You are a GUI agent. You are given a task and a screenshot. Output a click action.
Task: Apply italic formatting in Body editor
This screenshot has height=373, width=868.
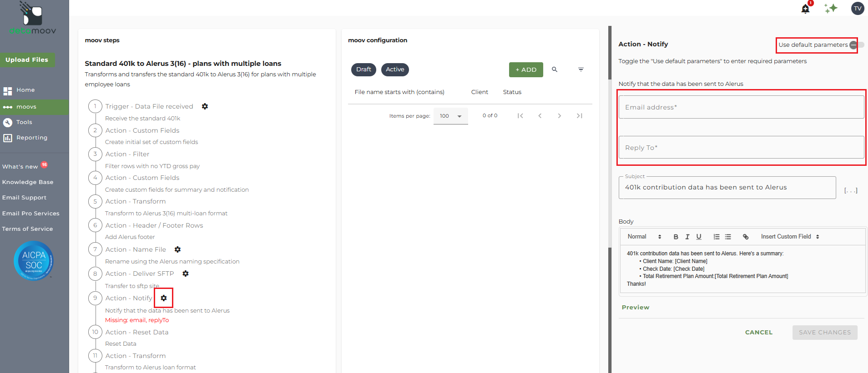click(x=687, y=237)
